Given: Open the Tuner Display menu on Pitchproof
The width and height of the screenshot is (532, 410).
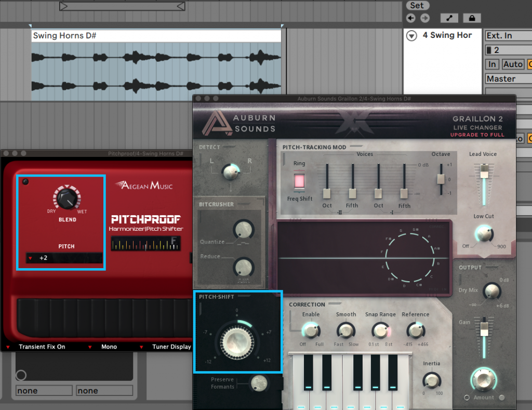Looking at the screenshot, I should pyautogui.click(x=171, y=347).
